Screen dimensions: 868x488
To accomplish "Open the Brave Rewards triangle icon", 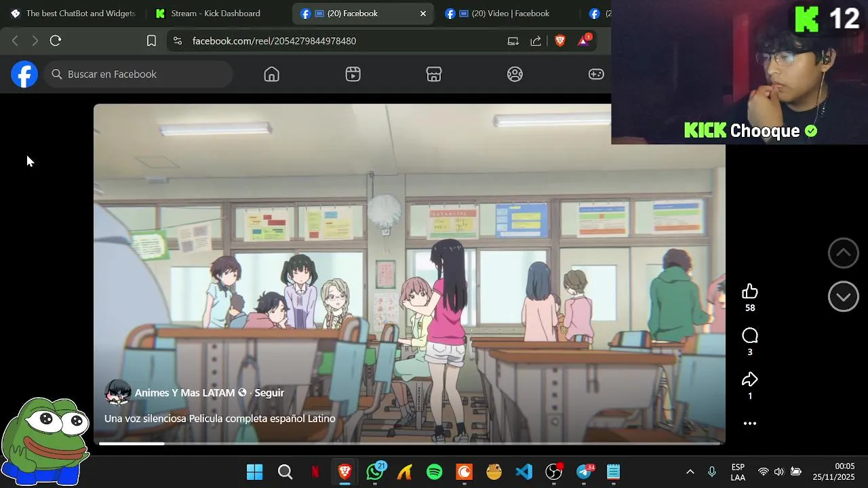I will (584, 41).
